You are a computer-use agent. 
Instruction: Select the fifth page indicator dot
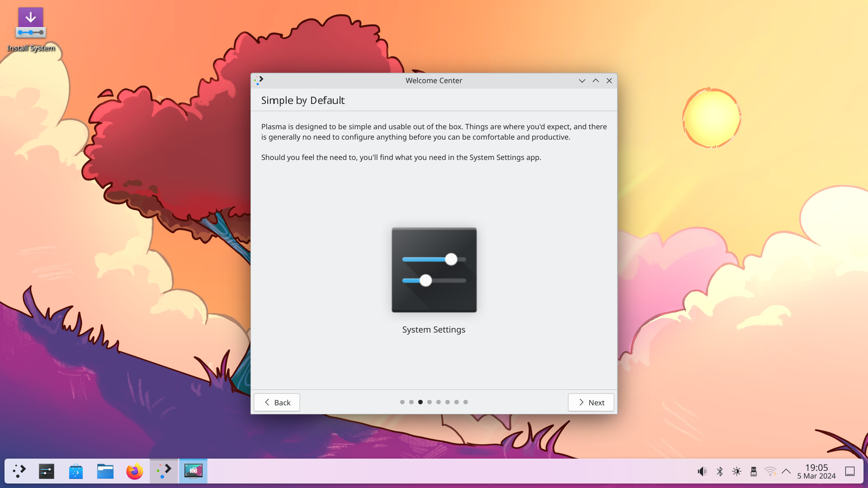click(x=439, y=402)
